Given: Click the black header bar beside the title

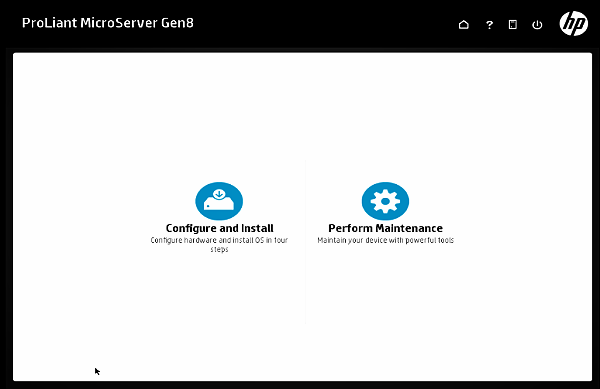Looking at the screenshot, I should [325, 24].
